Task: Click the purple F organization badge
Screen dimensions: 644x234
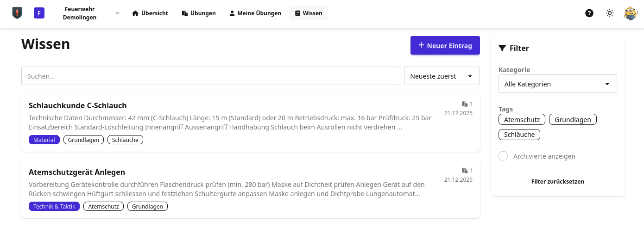Action: click(x=39, y=13)
